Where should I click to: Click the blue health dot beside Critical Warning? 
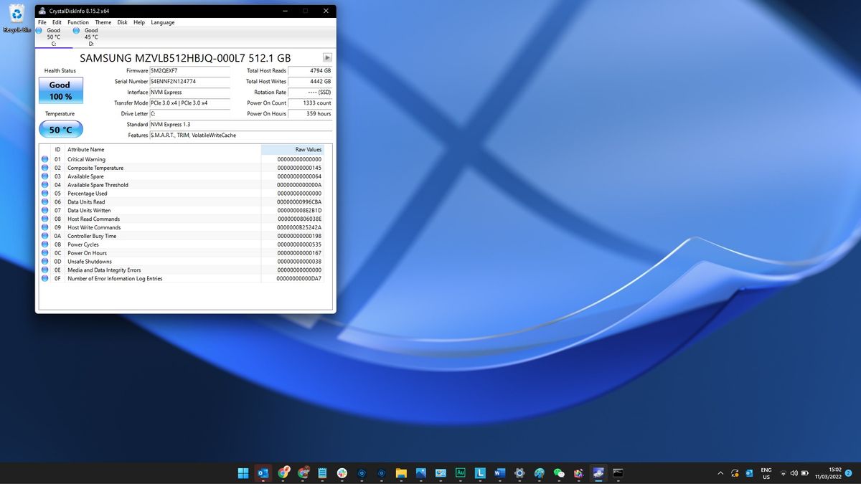[45, 159]
